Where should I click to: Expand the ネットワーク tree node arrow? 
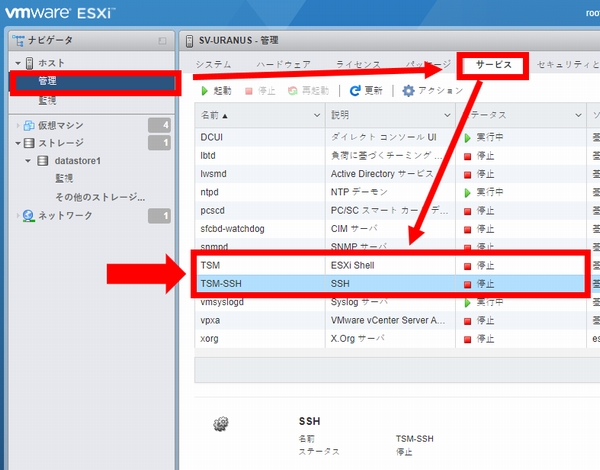coord(18,215)
